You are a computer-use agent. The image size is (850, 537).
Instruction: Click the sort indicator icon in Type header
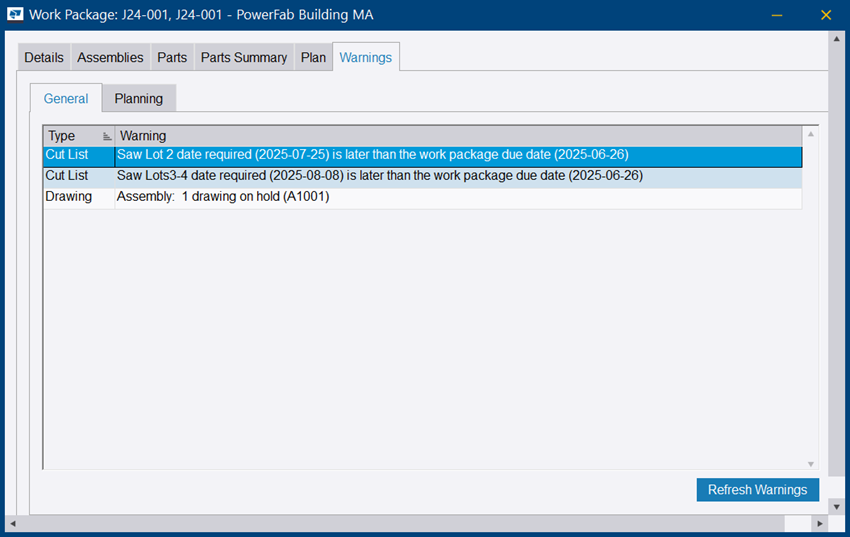(x=107, y=137)
